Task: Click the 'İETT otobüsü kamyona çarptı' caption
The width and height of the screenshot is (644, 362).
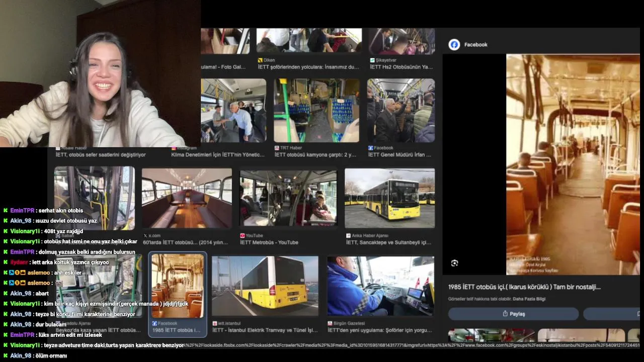Action: [x=315, y=155]
